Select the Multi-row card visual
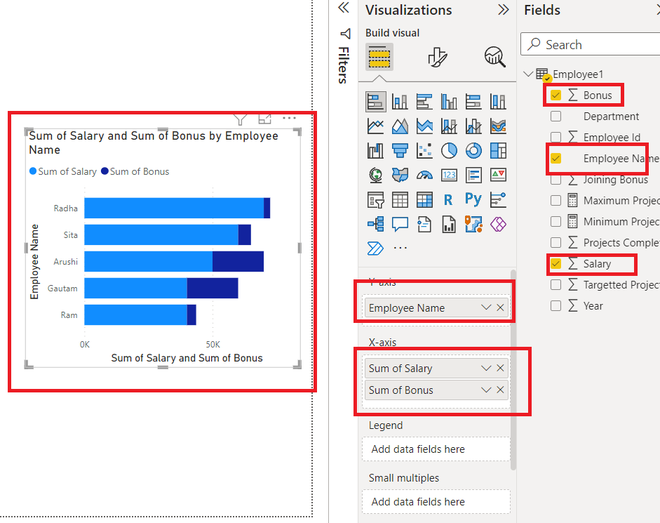Image resolution: width=660 pixels, height=523 pixels. [x=474, y=175]
